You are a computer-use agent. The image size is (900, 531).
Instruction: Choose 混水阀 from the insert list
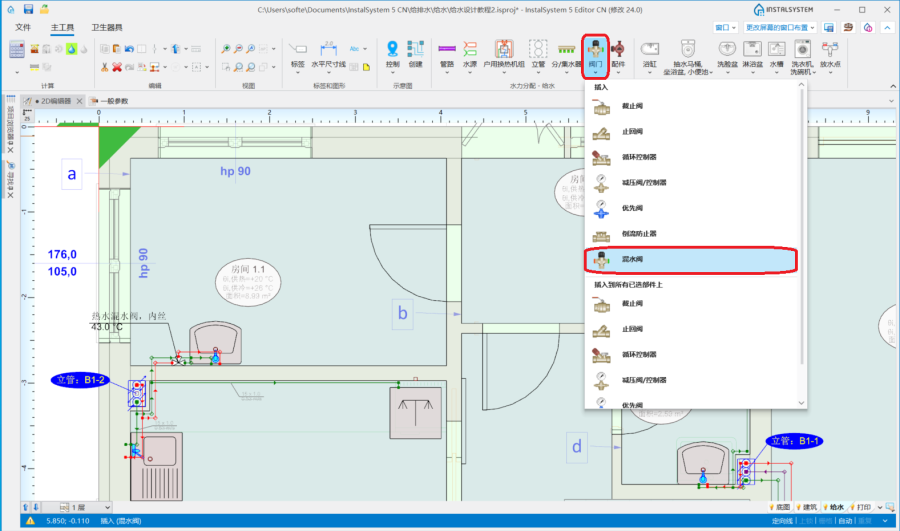[690, 259]
